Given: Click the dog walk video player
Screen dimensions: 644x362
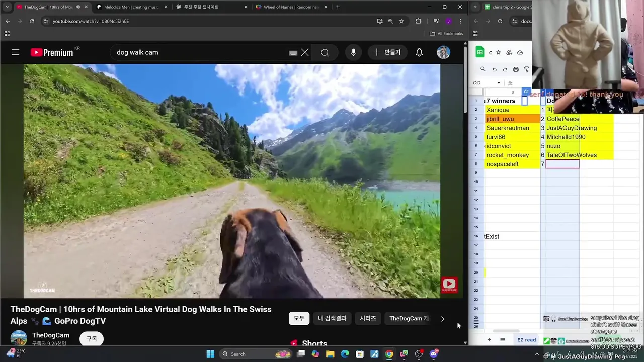Looking at the screenshot, I should [231, 181].
